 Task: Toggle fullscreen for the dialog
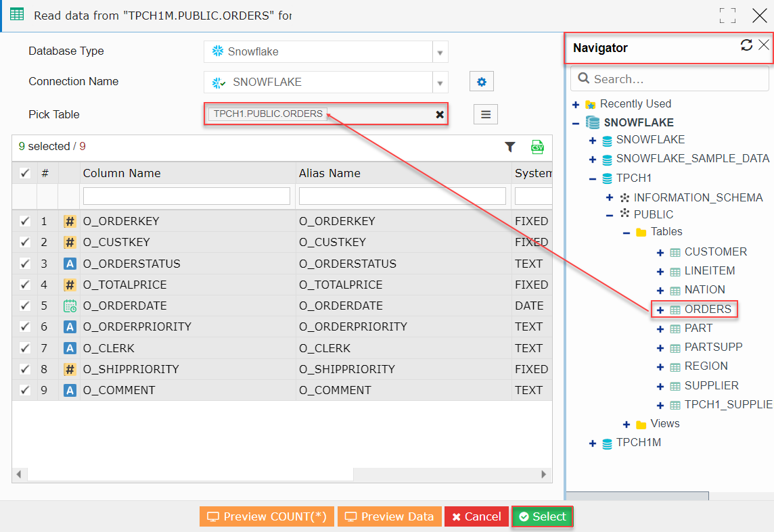coord(727,16)
